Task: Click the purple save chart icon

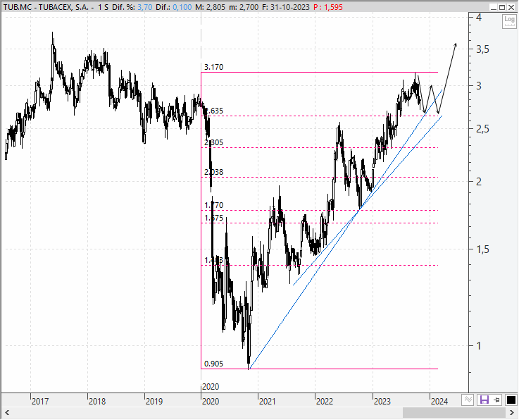Action: click(484, 400)
